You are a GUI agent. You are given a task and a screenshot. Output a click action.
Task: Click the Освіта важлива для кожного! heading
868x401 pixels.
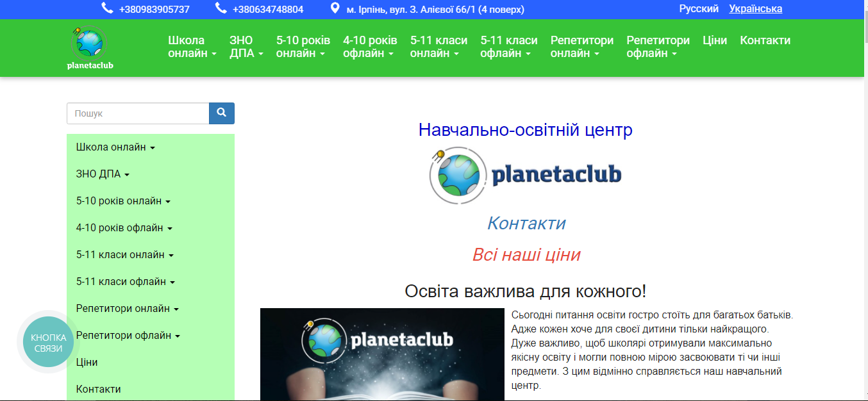click(526, 291)
